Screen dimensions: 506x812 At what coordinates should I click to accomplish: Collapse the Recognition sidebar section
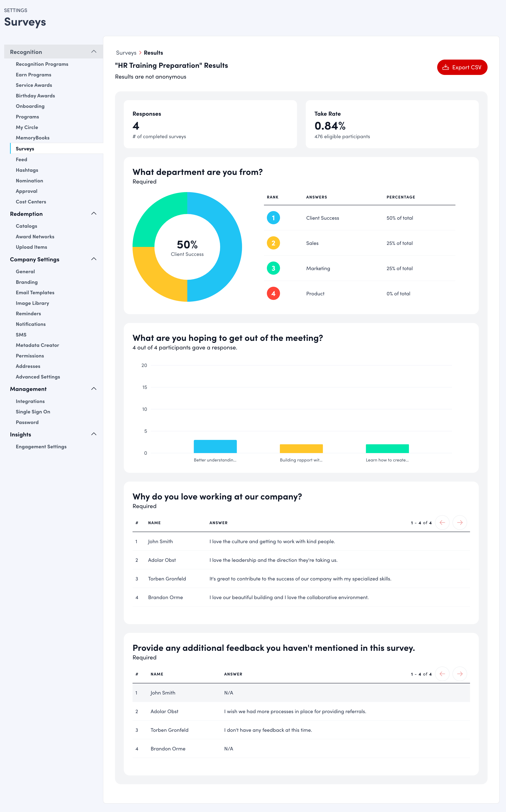94,52
